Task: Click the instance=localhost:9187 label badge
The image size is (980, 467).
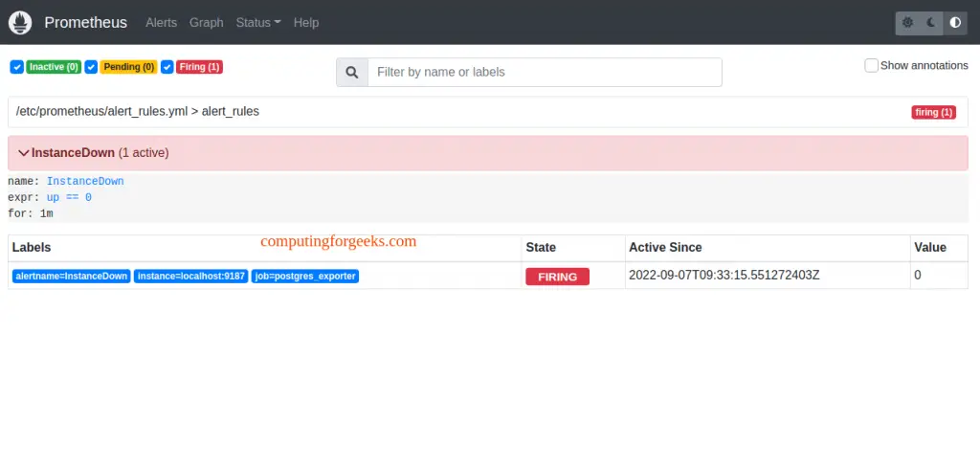Action: click(191, 277)
